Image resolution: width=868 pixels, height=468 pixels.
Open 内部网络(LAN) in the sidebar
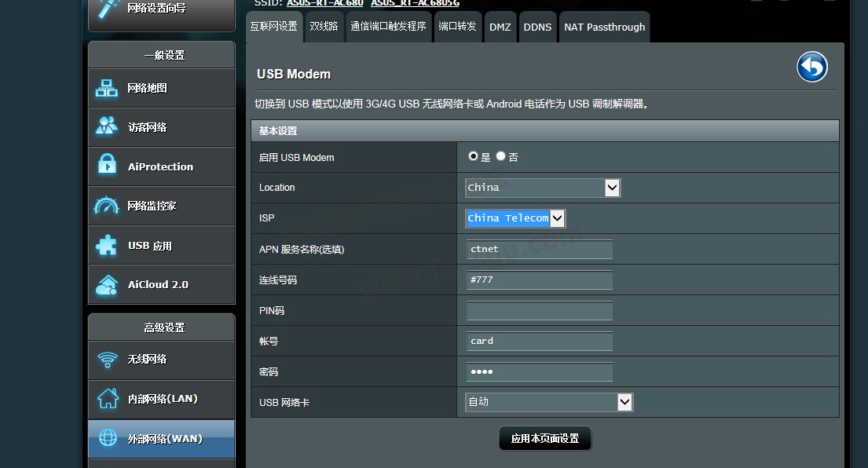(162, 399)
